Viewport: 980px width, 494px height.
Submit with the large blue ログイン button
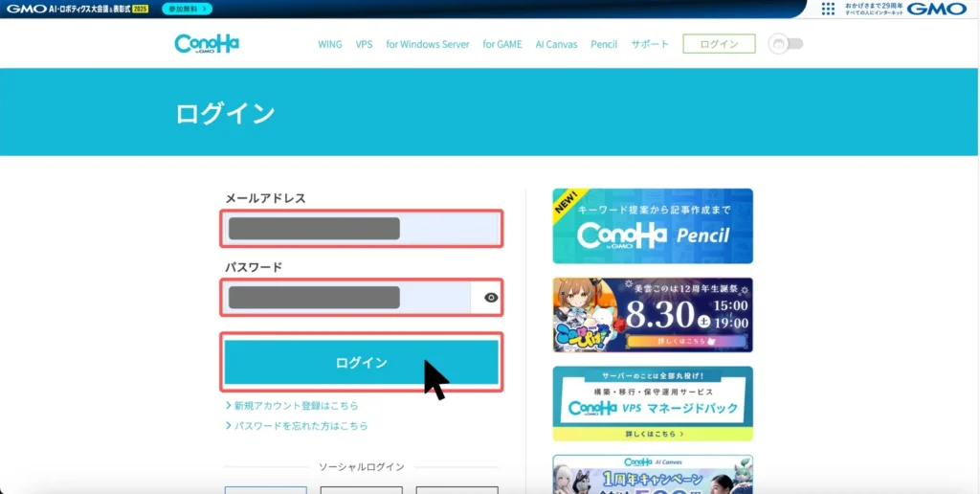[362, 362]
